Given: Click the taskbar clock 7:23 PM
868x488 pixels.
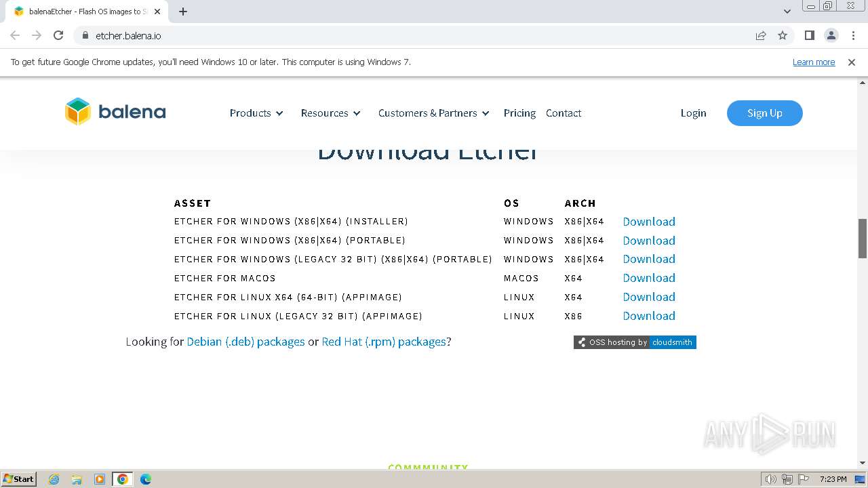Looking at the screenshot, I should 833,479.
